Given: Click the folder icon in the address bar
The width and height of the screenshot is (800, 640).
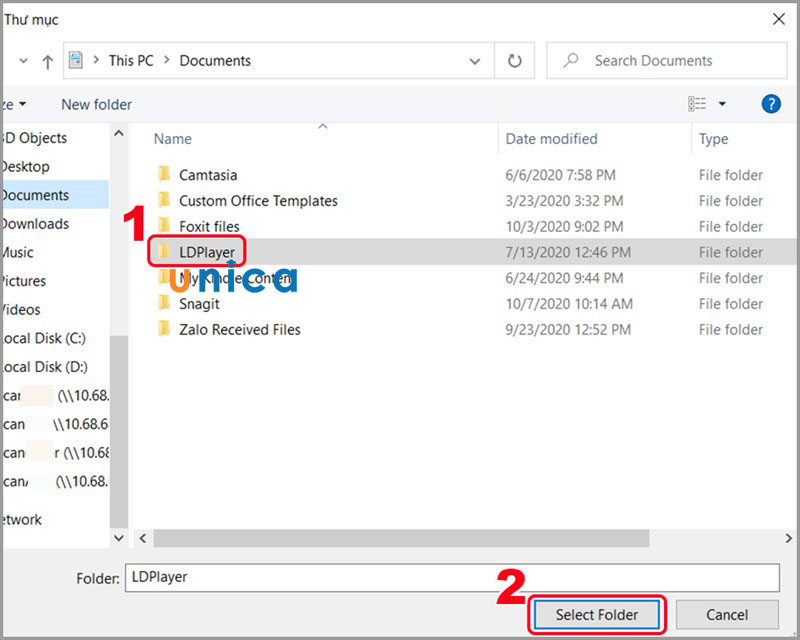Looking at the screenshot, I should [76, 60].
